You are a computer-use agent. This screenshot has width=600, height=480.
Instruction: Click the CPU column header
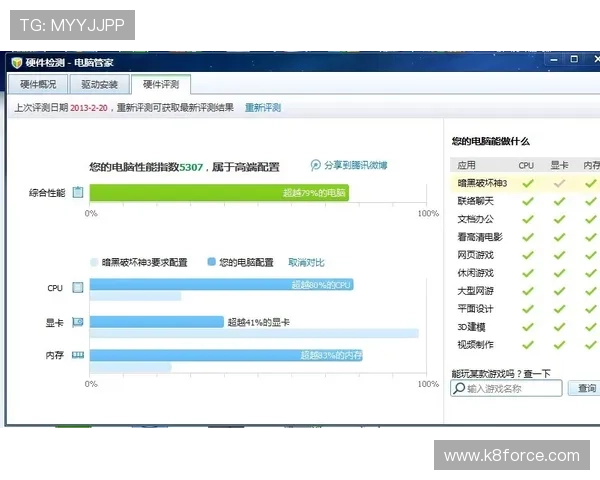[526, 165]
